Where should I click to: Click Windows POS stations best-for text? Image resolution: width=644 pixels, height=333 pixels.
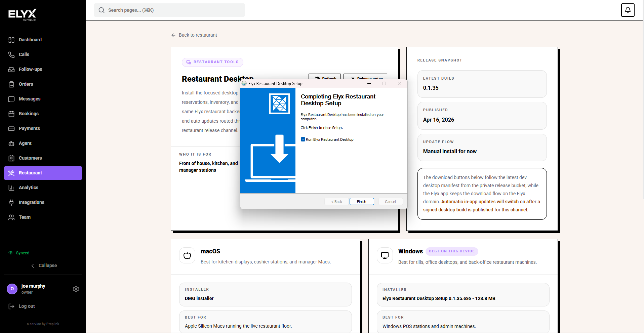(x=429, y=327)
